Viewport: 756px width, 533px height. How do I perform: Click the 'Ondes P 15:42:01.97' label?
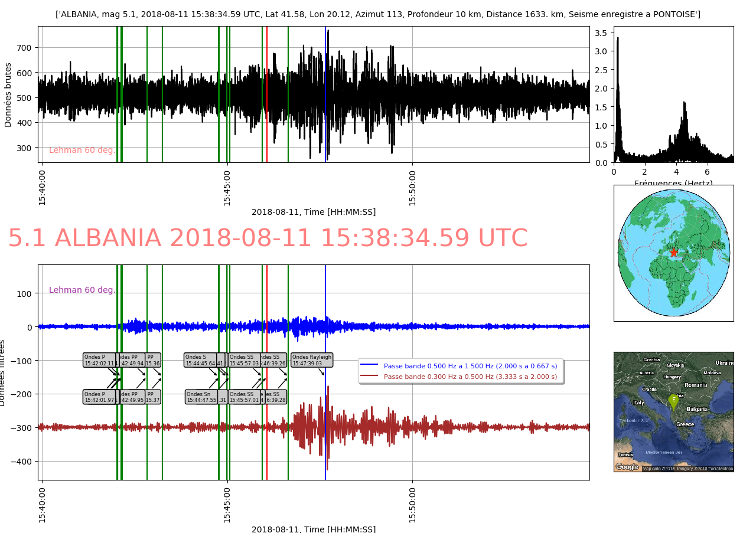point(99,397)
